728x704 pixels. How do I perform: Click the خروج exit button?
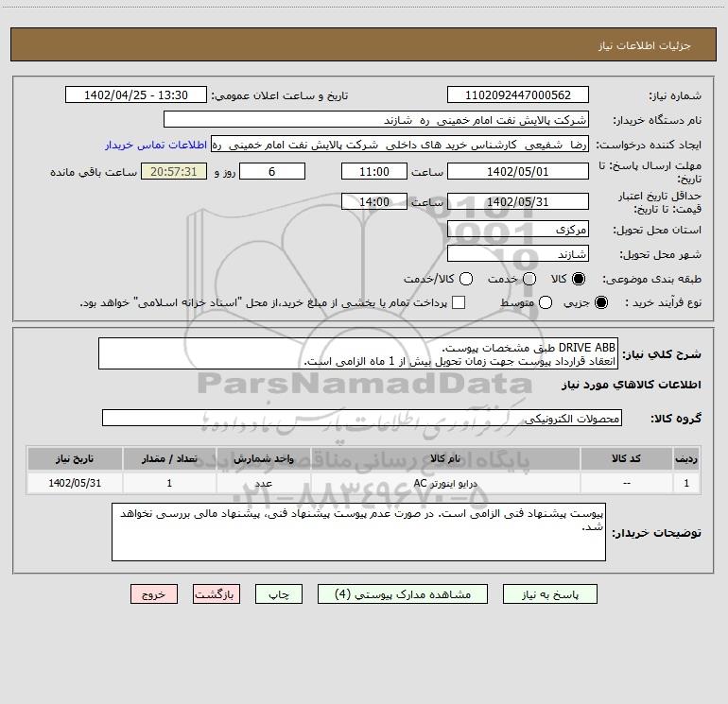click(154, 594)
